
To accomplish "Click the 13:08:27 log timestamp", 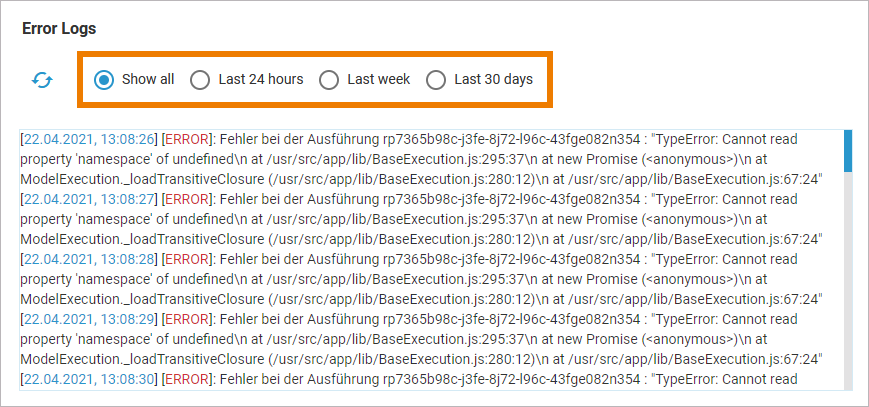I will pyautogui.click(x=89, y=199).
